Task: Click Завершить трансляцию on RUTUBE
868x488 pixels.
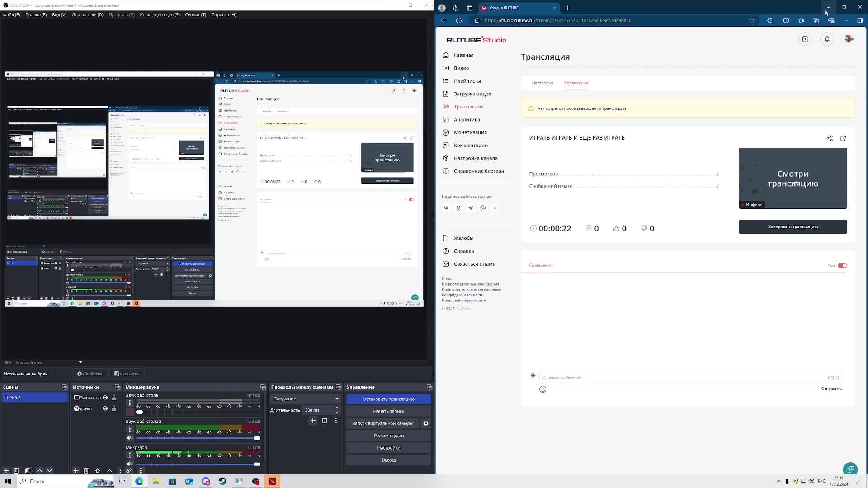Action: click(x=793, y=227)
